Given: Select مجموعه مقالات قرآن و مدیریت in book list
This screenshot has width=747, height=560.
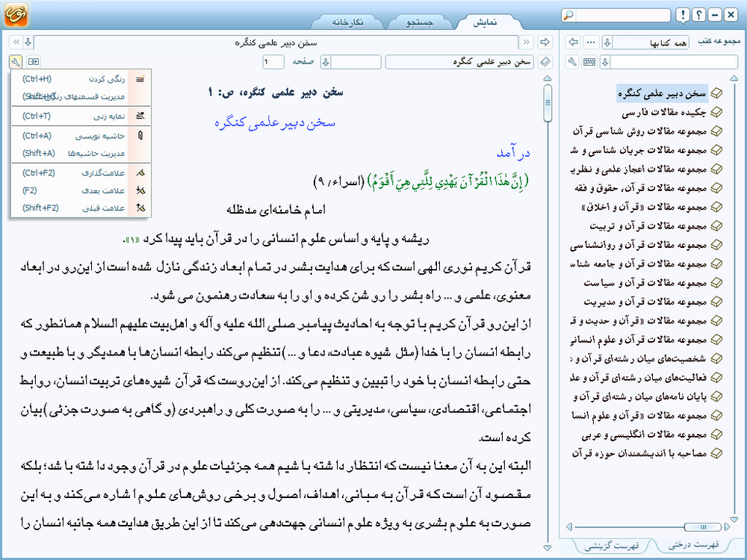Looking at the screenshot, I should (645, 302).
